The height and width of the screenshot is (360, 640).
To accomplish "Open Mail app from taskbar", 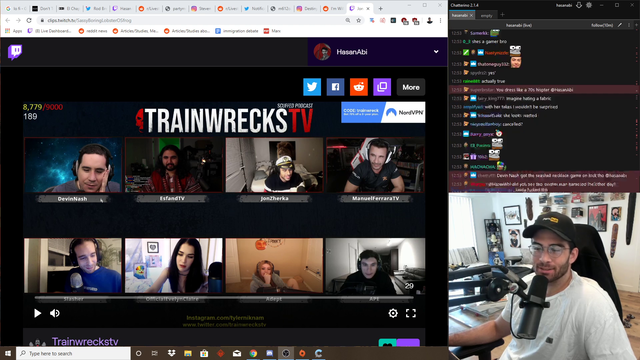I will pos(237,353).
